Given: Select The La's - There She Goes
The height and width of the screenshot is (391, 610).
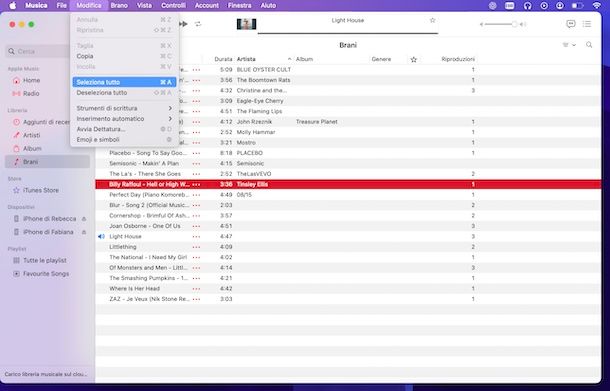Looking at the screenshot, I should click(348, 174).
